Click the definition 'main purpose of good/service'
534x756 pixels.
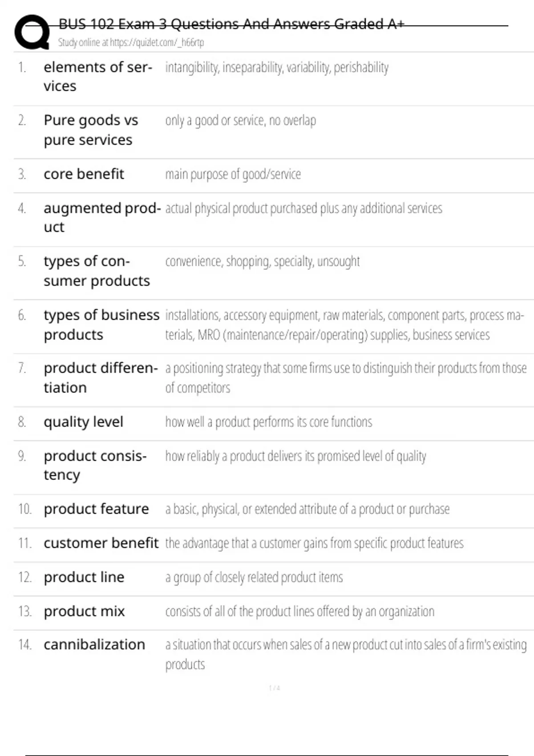tap(233, 174)
